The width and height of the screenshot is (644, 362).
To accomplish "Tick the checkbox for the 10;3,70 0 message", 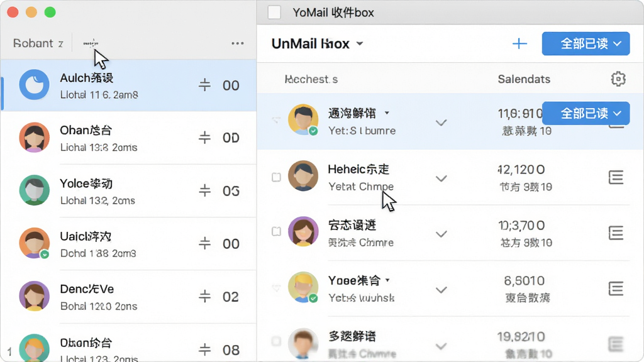I will tap(277, 231).
